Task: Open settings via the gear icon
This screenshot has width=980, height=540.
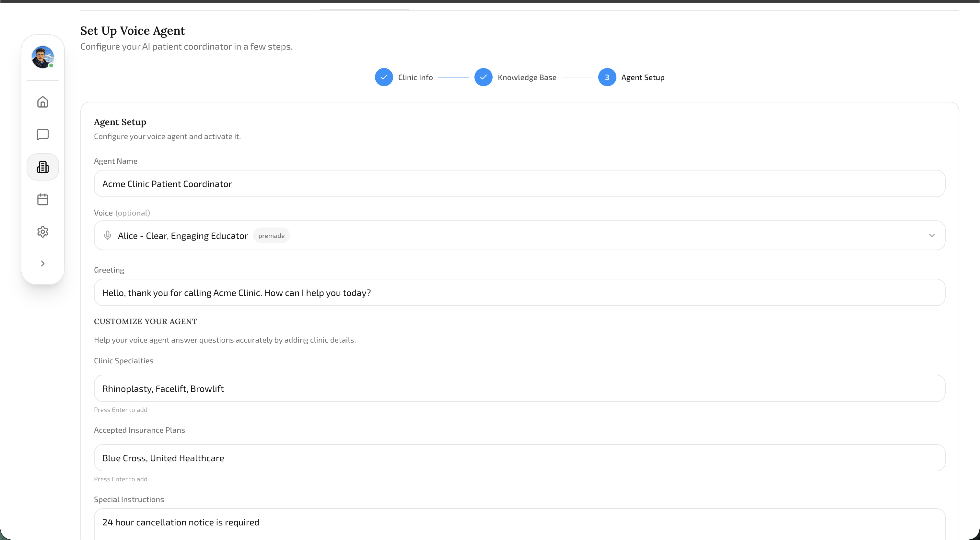Action: pos(42,232)
